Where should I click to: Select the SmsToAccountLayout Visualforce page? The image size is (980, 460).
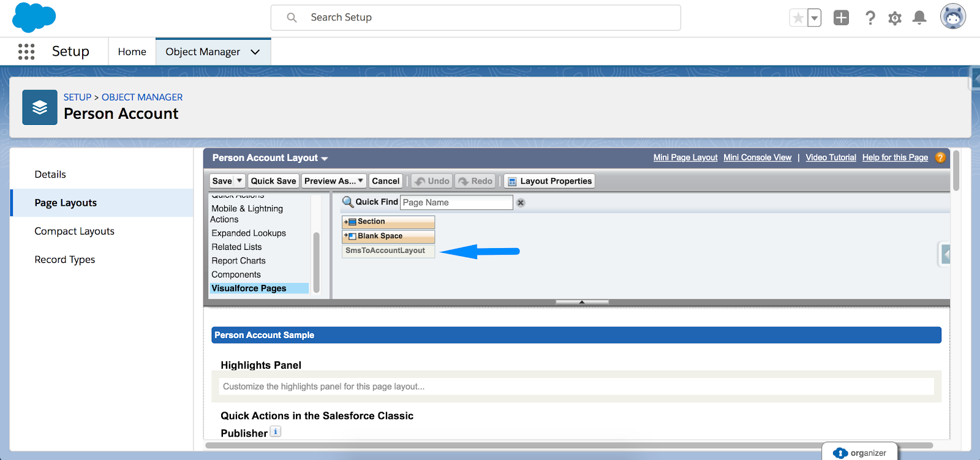click(x=388, y=251)
